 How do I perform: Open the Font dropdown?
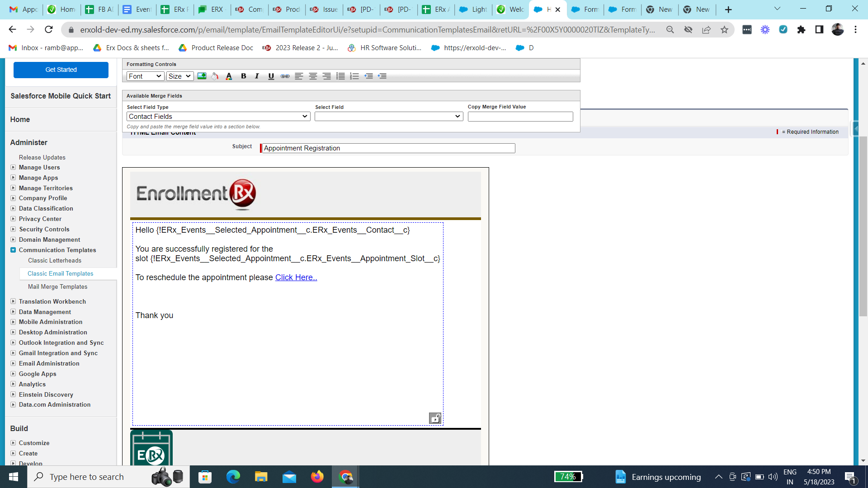coord(145,76)
